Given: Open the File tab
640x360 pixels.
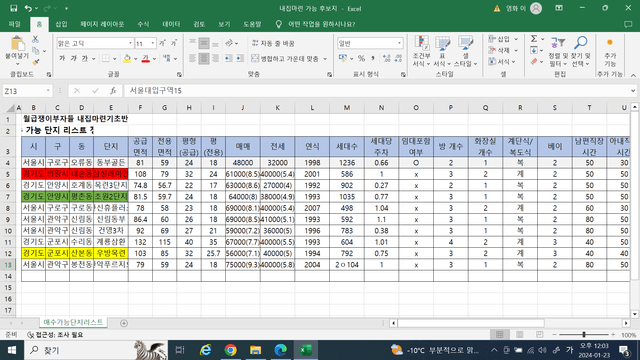Looking at the screenshot, I should tap(15, 24).
